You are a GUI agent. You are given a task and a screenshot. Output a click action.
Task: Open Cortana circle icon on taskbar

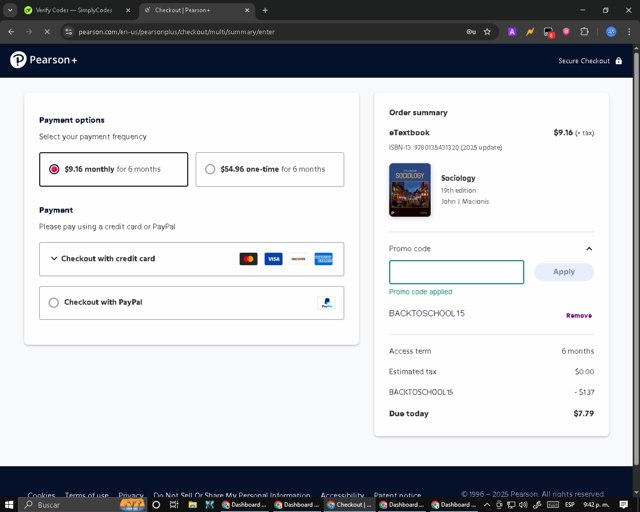point(156,505)
